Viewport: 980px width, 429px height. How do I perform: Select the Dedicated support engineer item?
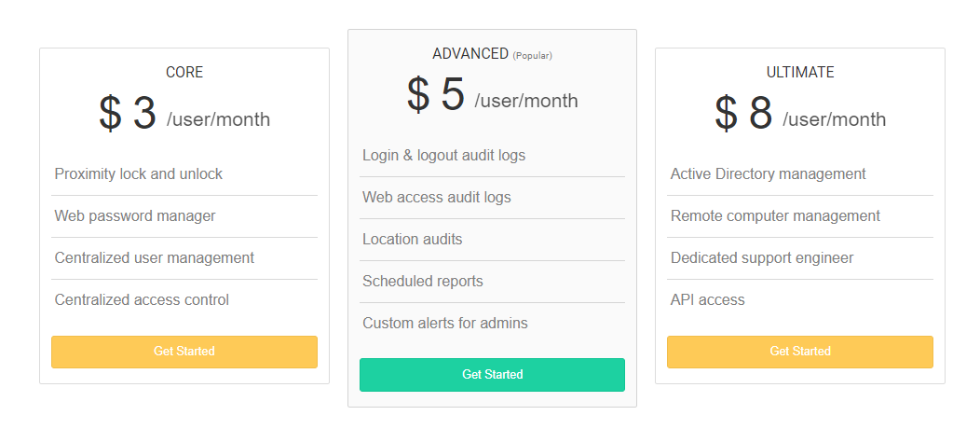[762, 257]
